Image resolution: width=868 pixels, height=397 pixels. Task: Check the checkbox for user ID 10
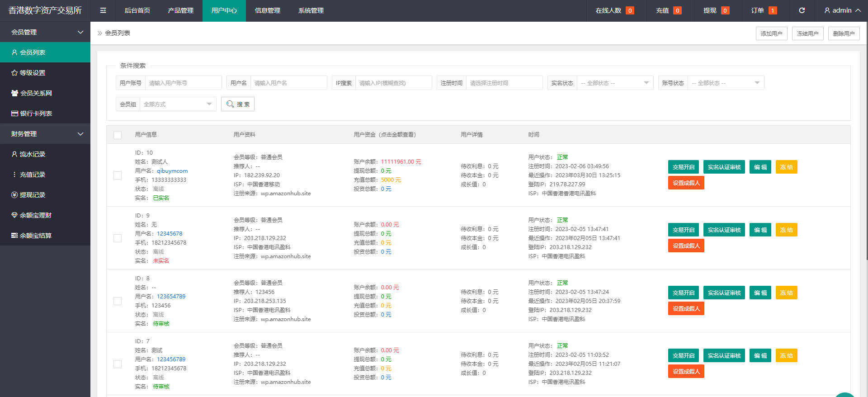(118, 175)
